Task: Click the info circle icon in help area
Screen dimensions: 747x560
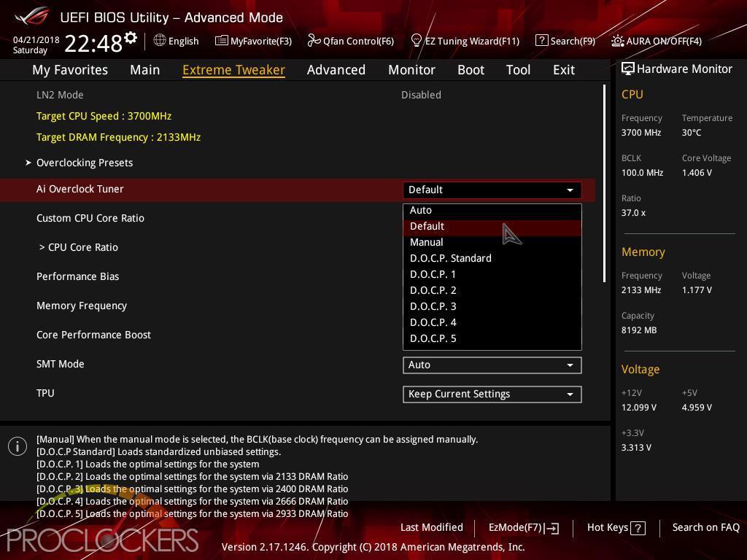Action: (18, 446)
